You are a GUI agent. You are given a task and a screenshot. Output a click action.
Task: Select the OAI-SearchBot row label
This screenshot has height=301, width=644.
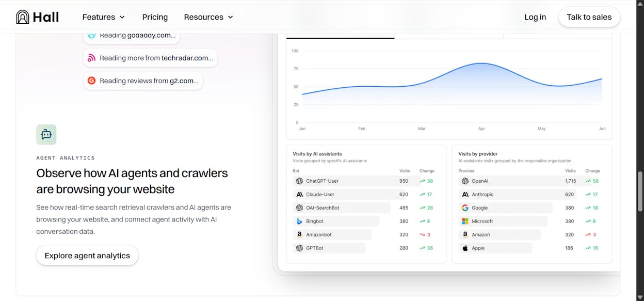[x=323, y=208]
